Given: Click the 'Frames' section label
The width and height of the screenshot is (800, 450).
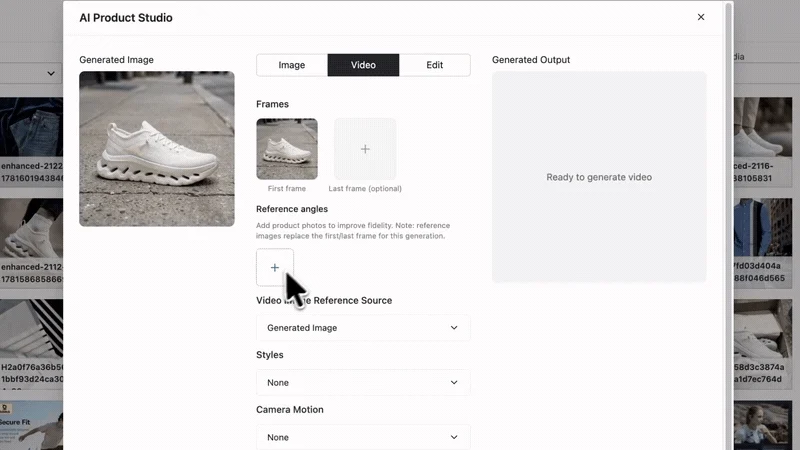Looking at the screenshot, I should (x=272, y=104).
